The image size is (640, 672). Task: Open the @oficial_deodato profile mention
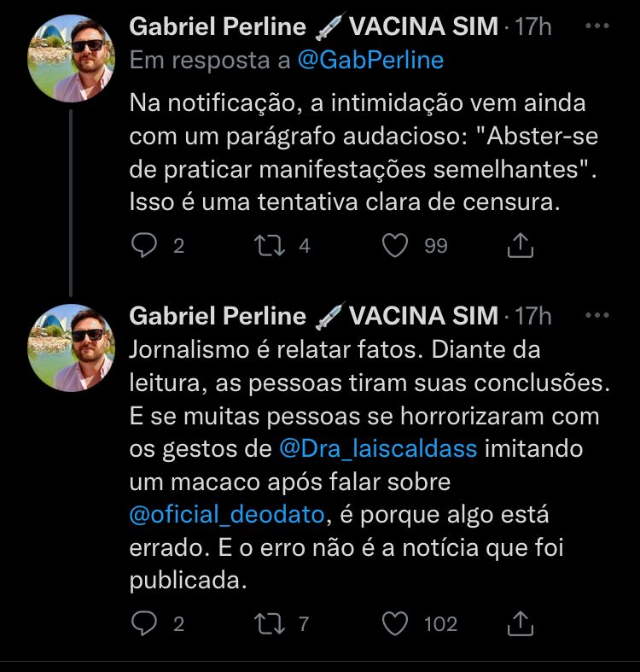click(x=228, y=515)
